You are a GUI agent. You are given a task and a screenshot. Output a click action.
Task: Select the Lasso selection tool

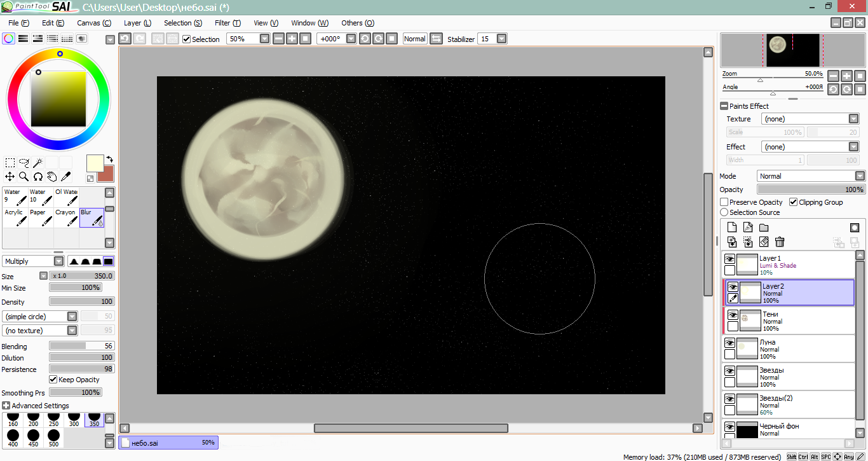tap(24, 163)
